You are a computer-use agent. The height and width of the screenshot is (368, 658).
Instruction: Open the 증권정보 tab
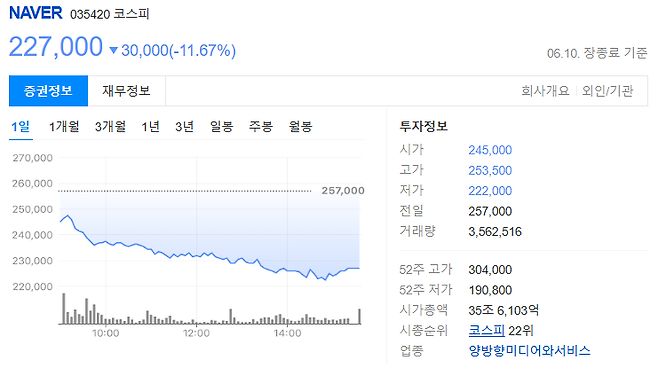tap(48, 91)
